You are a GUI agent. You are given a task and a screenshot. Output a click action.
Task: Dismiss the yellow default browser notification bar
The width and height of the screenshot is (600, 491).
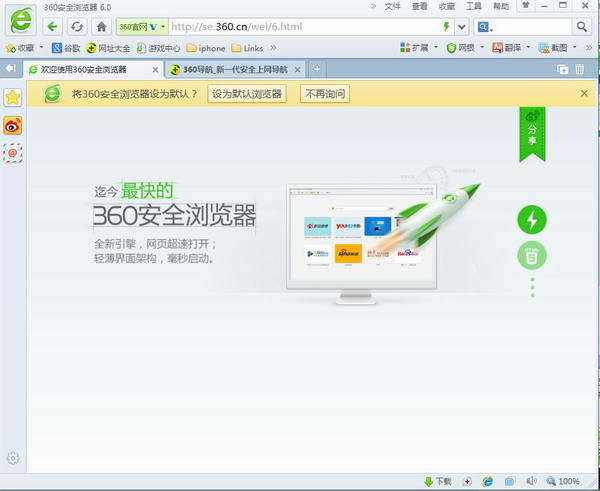584,93
